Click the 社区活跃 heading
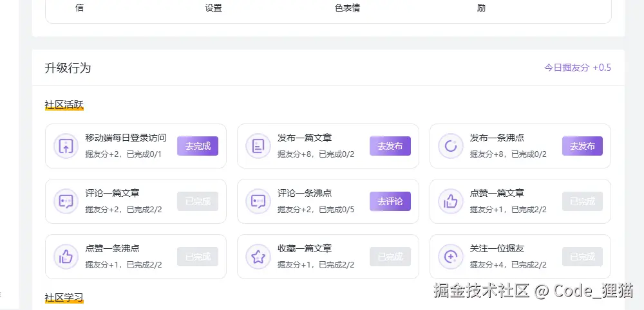This screenshot has height=310, width=644. tap(64, 105)
